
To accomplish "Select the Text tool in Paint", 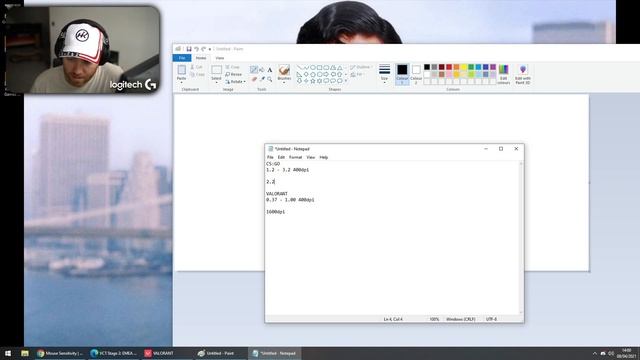I will 269,70.
